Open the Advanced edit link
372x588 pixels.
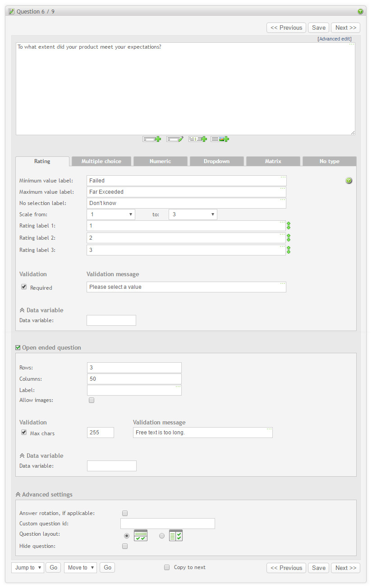click(335, 39)
